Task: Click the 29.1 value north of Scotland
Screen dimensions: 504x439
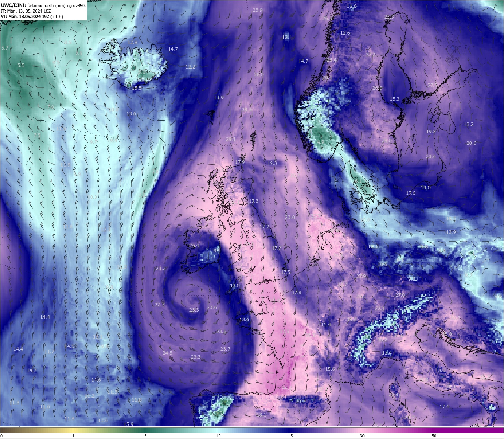Action: click(231, 139)
